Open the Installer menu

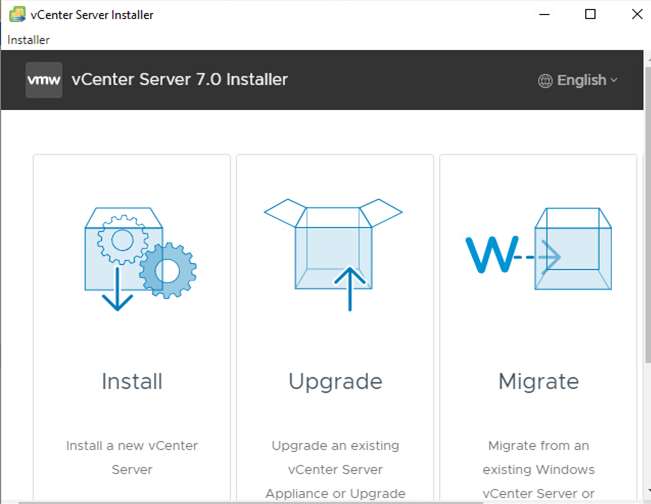tap(28, 40)
